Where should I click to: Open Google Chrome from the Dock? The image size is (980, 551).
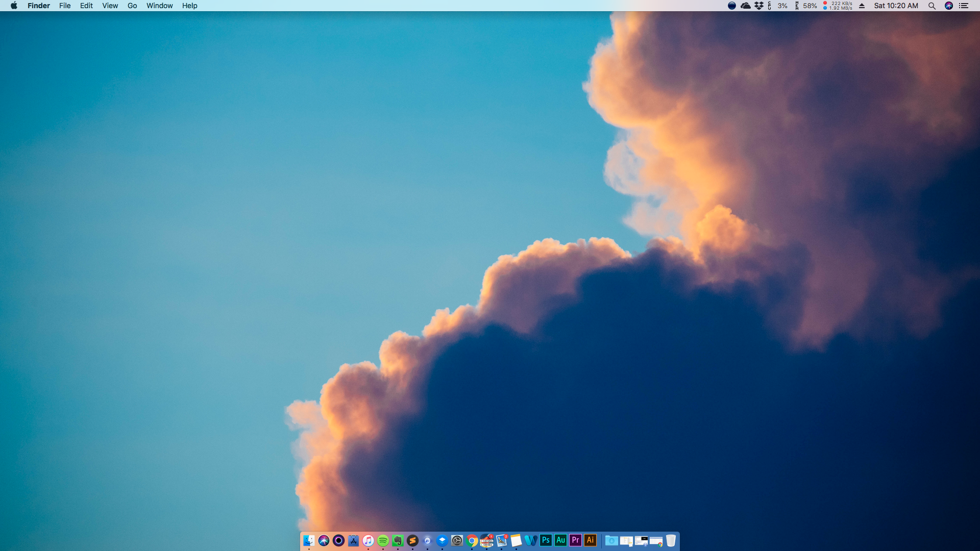(x=472, y=540)
